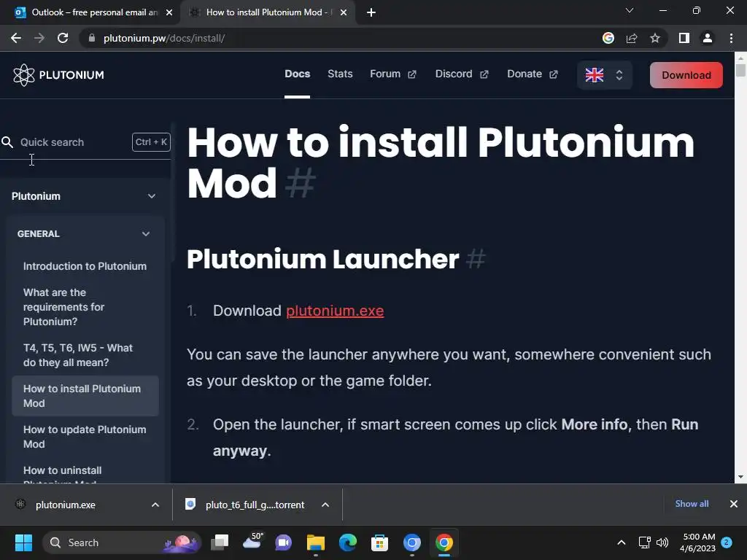Select How to install Plutonium Mod in sidebar

pos(85,396)
